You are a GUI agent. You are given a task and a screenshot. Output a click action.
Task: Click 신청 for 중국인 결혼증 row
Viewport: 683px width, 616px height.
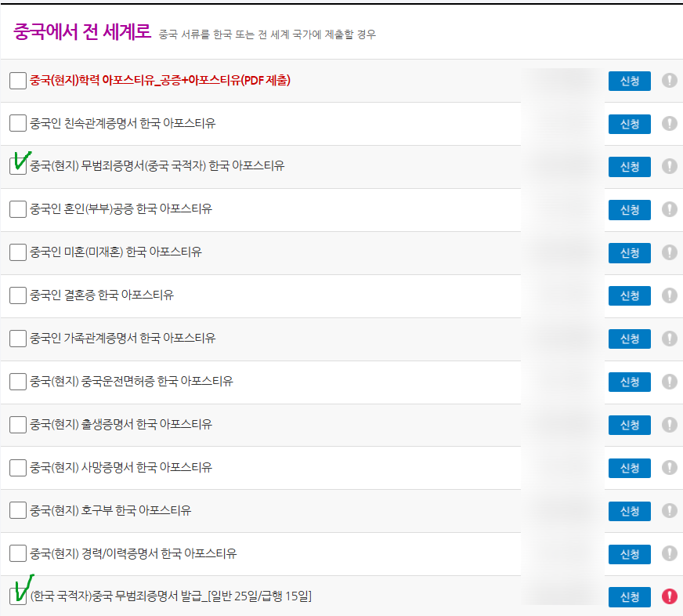[x=630, y=296]
